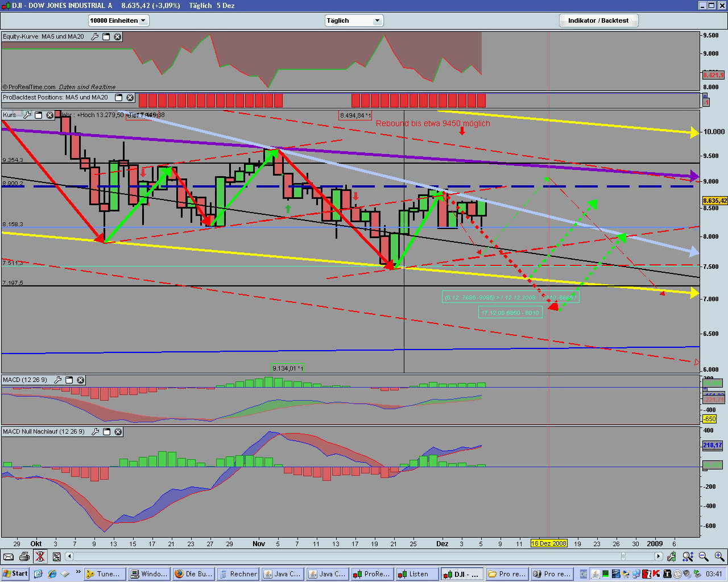Maximize the Equity-Kurve MA5 und MA20 panel
The height and width of the screenshot is (582, 728).
(106, 36)
